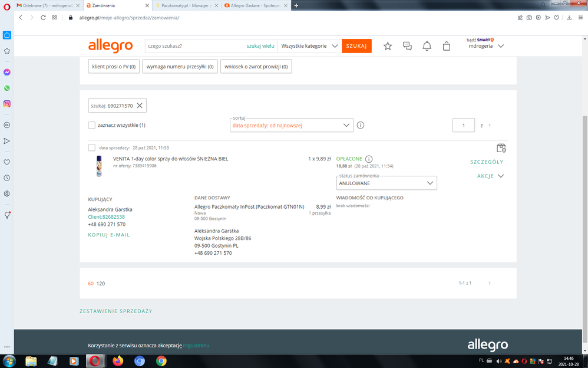Open WhatsApp in the sidebar
588x368 pixels.
pyautogui.click(x=6, y=88)
